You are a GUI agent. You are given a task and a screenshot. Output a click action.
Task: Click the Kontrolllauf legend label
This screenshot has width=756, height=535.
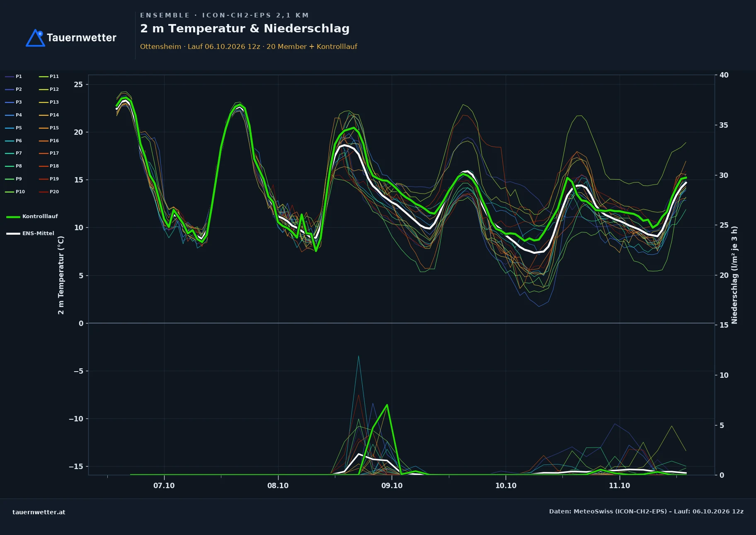click(40, 216)
